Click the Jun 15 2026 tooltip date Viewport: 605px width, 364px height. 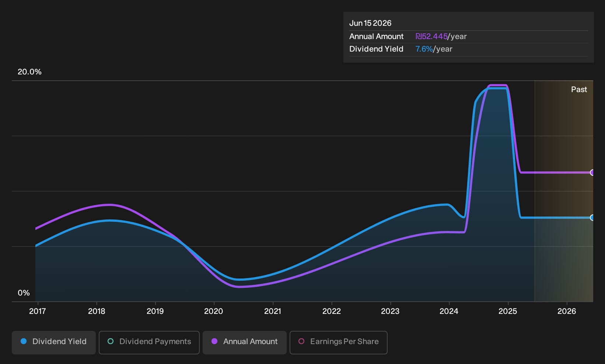click(370, 23)
